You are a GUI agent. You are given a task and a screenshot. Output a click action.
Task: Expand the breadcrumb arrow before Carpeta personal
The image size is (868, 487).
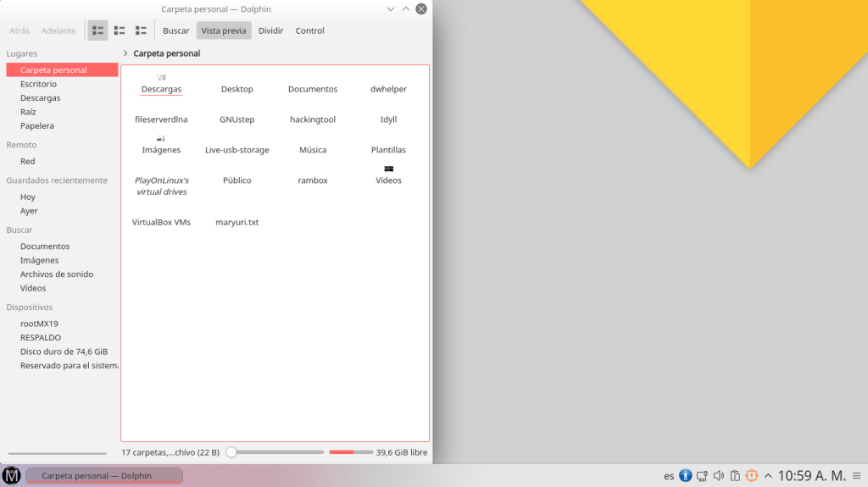(125, 53)
